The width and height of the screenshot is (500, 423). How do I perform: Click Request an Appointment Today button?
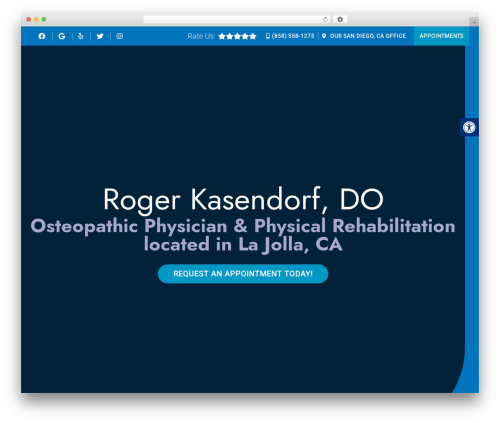pos(243,274)
